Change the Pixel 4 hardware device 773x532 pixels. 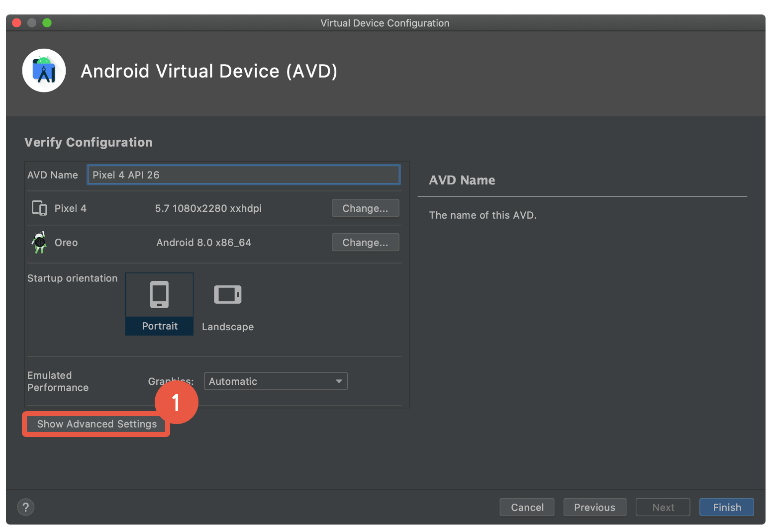click(365, 208)
